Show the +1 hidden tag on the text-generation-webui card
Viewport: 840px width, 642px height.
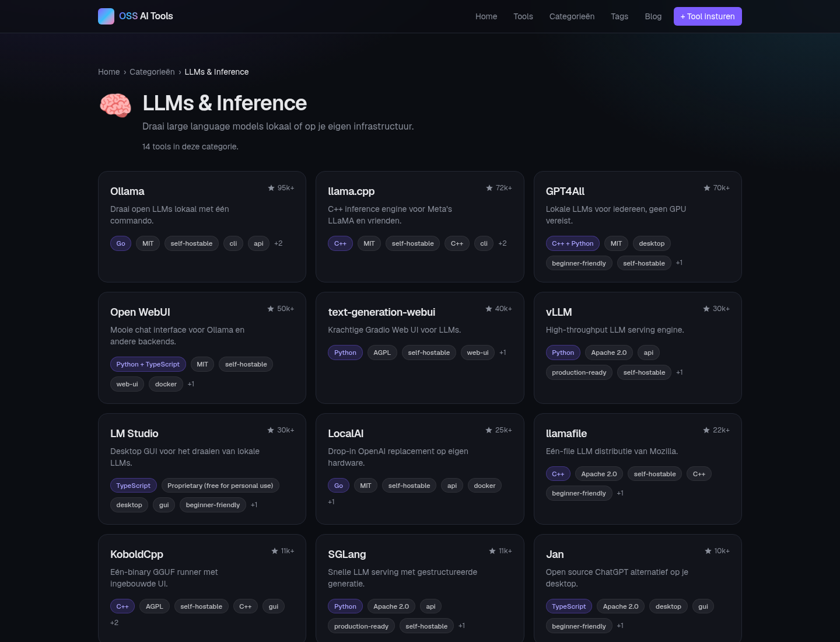503,353
